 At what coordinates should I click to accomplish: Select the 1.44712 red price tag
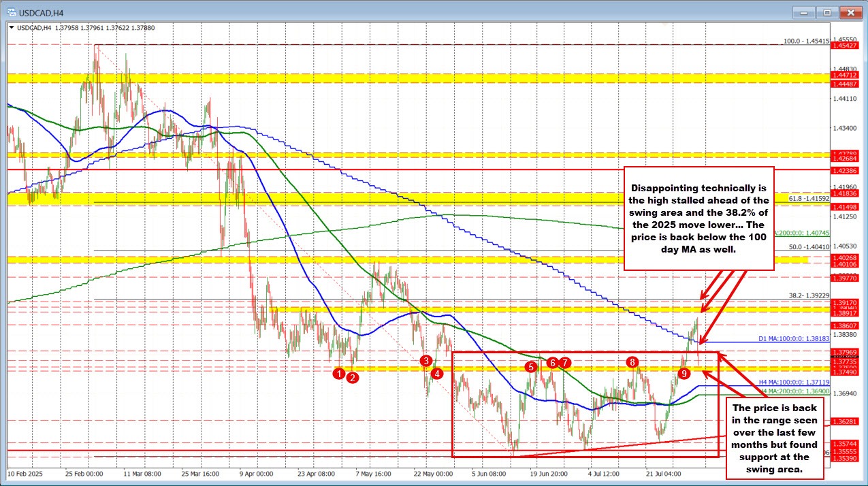(x=846, y=75)
